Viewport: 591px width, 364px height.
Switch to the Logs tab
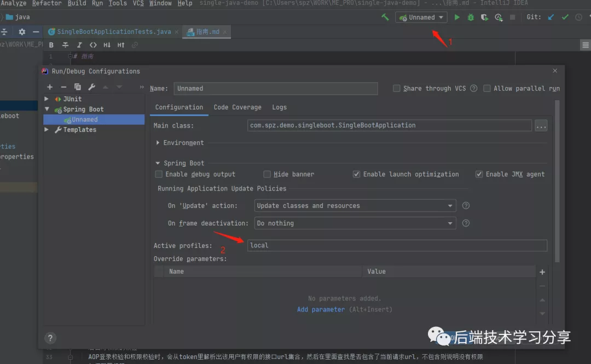pos(279,107)
